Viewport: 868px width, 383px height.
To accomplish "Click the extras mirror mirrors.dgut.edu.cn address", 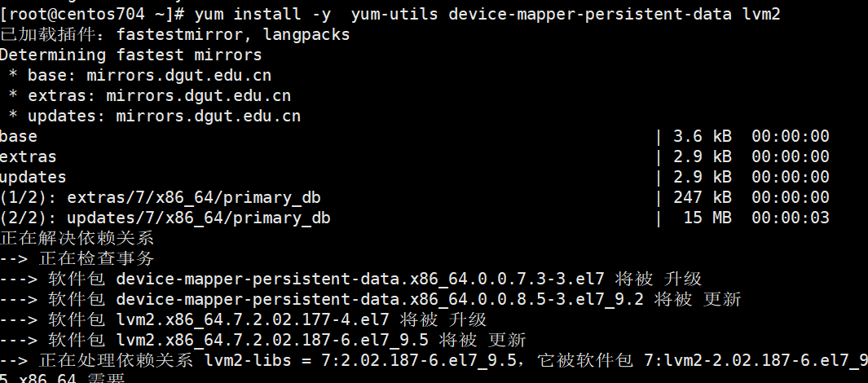I will click(198, 96).
